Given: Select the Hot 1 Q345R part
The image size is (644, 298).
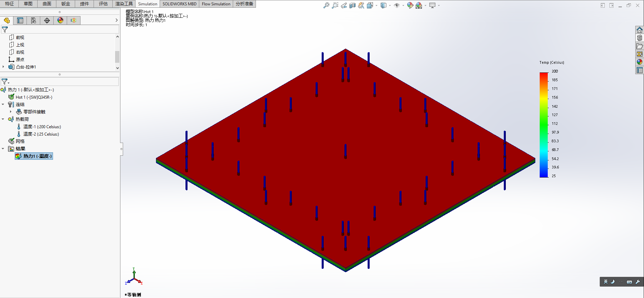Looking at the screenshot, I should [31, 97].
